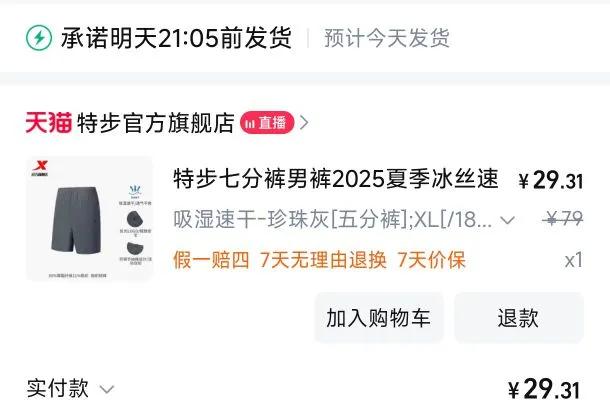Click the 天猫 Tmall logo
610x420 pixels.
click(49, 122)
